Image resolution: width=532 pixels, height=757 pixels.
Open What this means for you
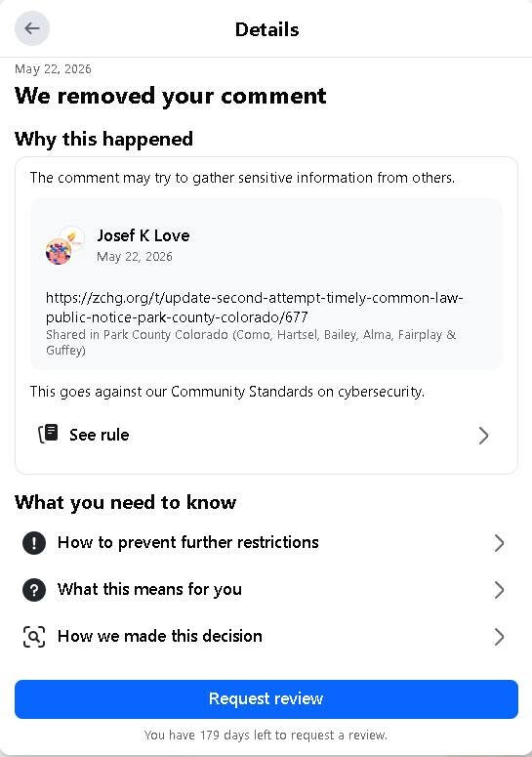click(266, 589)
